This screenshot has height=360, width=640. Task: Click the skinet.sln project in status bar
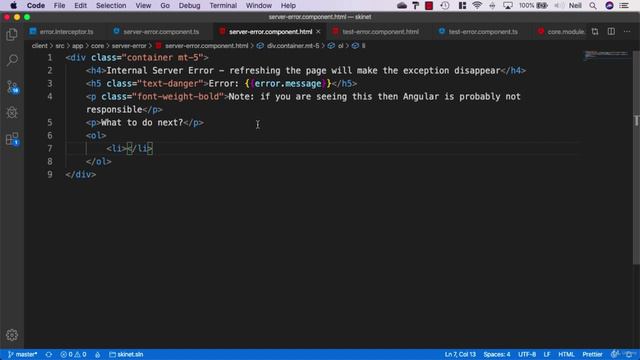tap(126, 354)
